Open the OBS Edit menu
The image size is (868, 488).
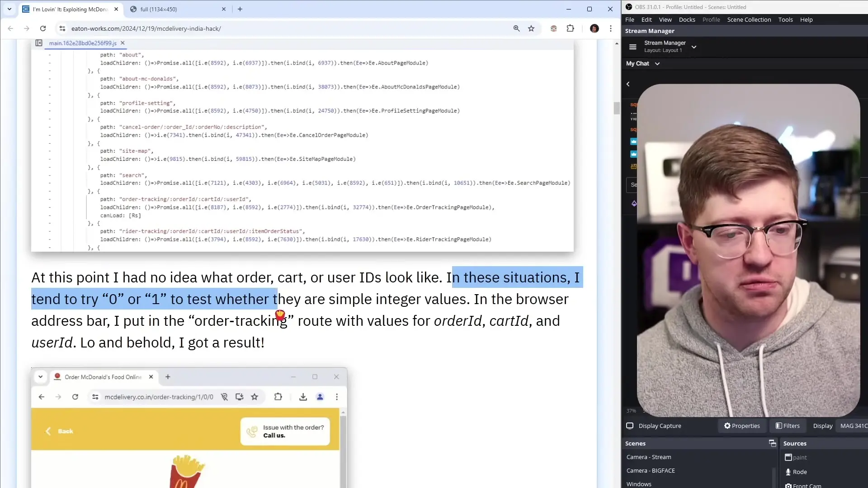(x=646, y=19)
